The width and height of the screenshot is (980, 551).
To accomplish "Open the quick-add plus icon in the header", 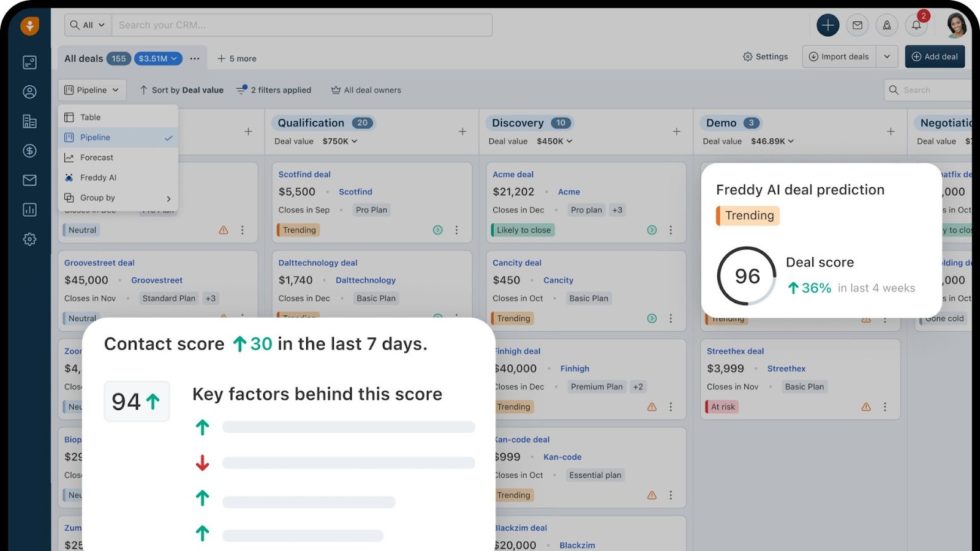I will (828, 25).
